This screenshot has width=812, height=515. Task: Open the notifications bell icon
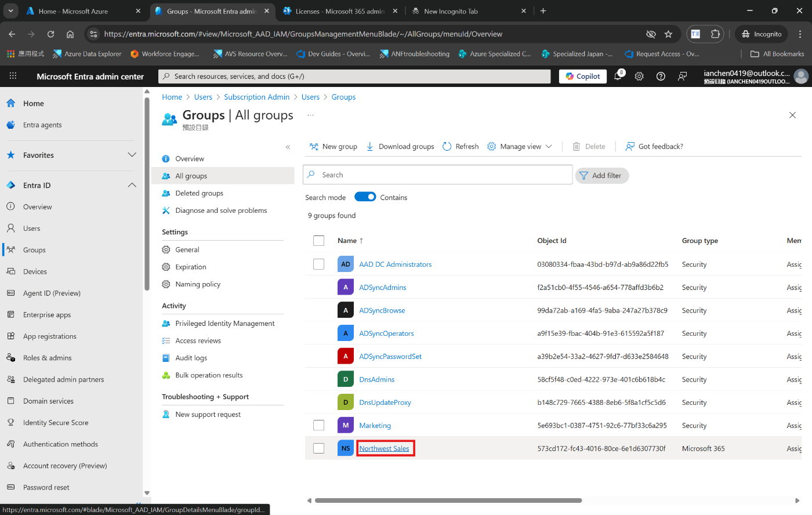[x=618, y=76]
